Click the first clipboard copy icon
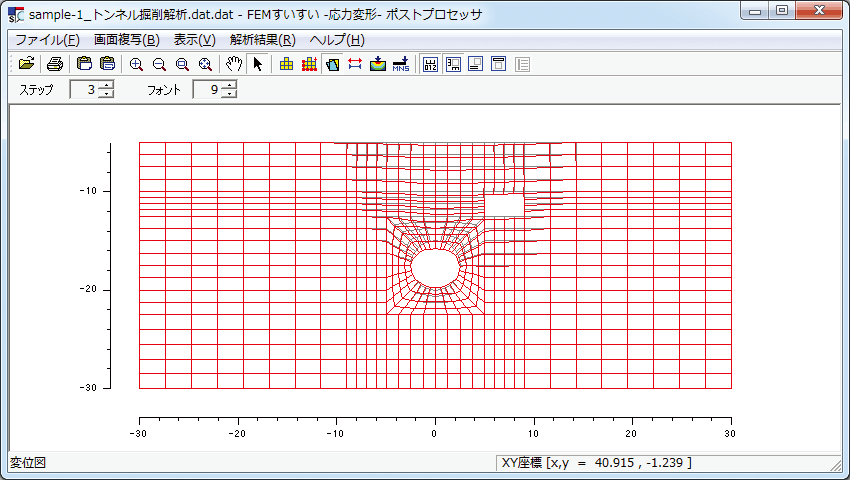 click(x=84, y=64)
